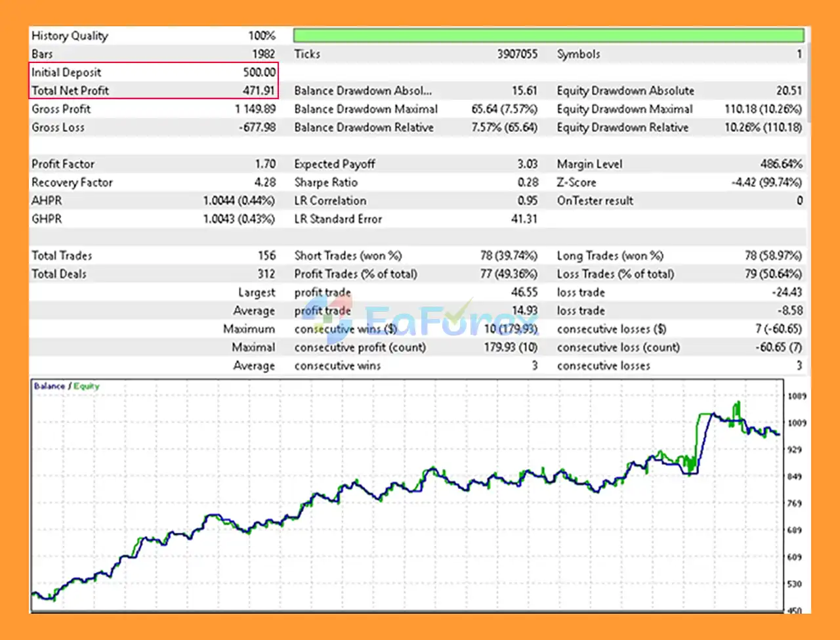Click the Gross Profit label
Viewport: 840px width, 640px height.
tap(61, 109)
